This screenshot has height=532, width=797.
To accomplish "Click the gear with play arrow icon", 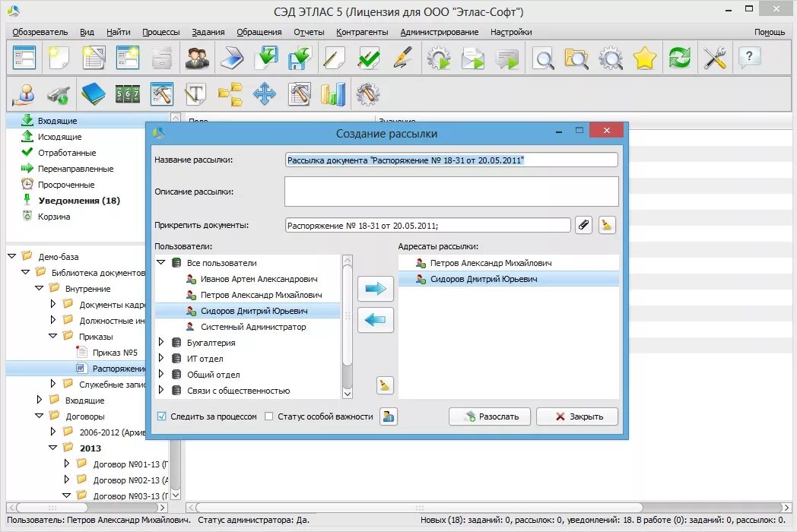I will coord(439,58).
